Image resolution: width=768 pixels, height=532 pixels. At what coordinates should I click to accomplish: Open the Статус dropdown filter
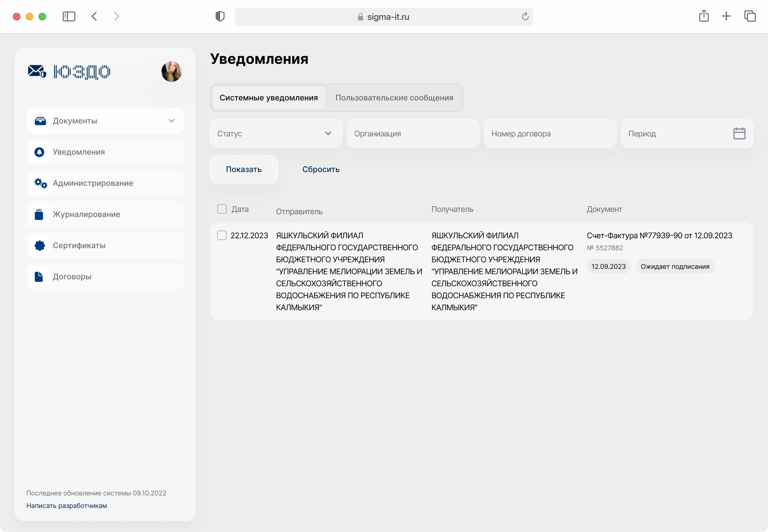[x=276, y=134]
